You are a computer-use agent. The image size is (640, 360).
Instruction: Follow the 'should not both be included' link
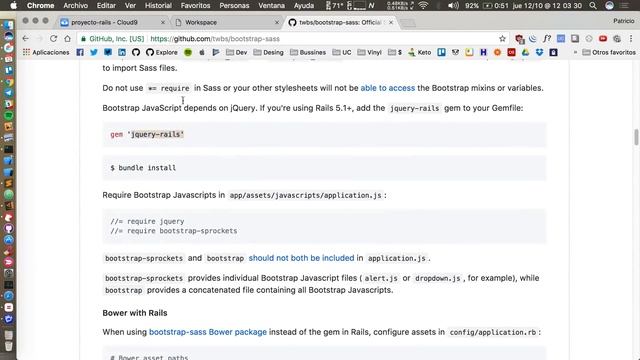(x=301, y=258)
